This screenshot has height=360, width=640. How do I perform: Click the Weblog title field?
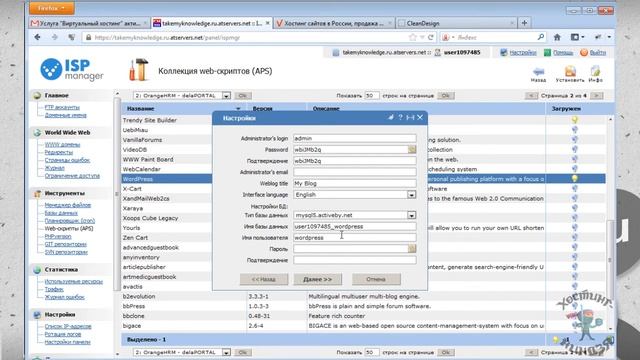point(355,183)
